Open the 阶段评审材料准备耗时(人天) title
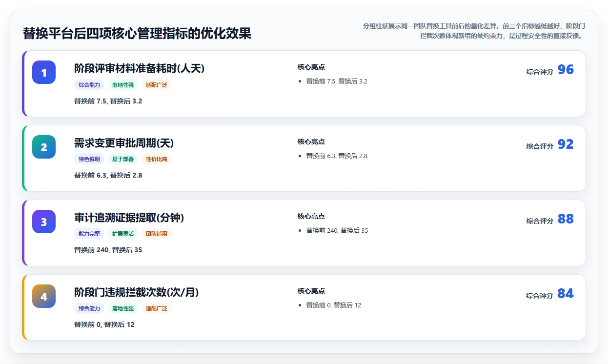Image resolution: width=608 pixels, height=364 pixels. [x=139, y=69]
